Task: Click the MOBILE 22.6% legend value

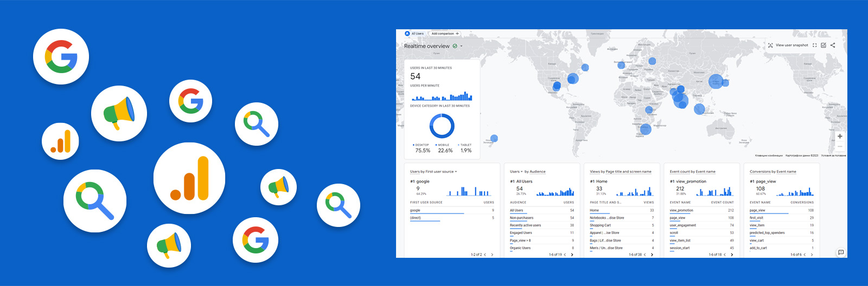Action: [445, 151]
